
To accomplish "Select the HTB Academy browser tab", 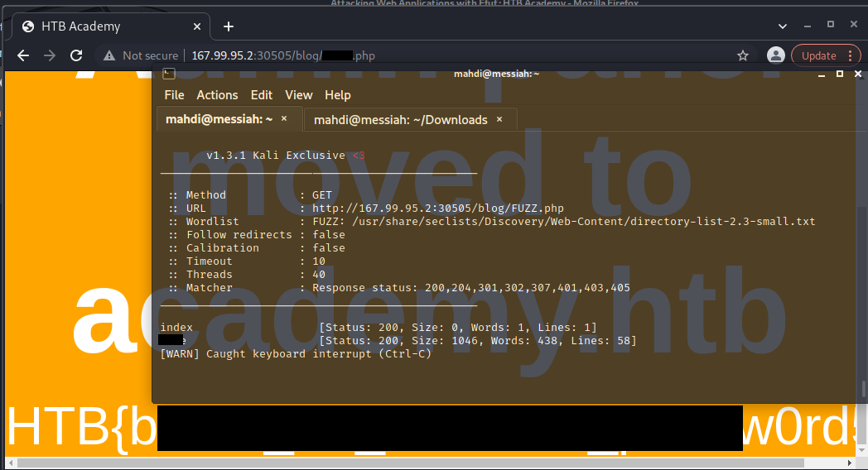I will coord(113,26).
